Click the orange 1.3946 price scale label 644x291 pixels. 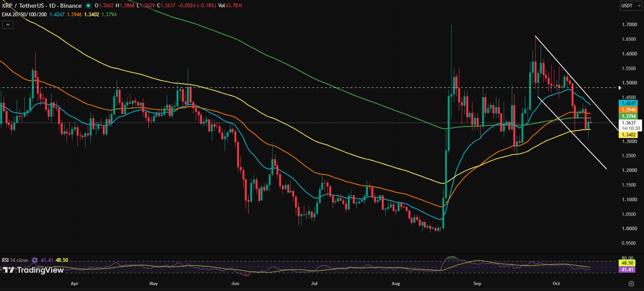(x=628, y=110)
